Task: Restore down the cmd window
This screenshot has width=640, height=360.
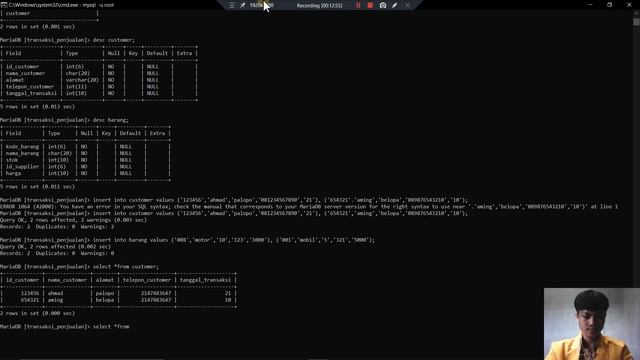Action: tap(609, 5)
